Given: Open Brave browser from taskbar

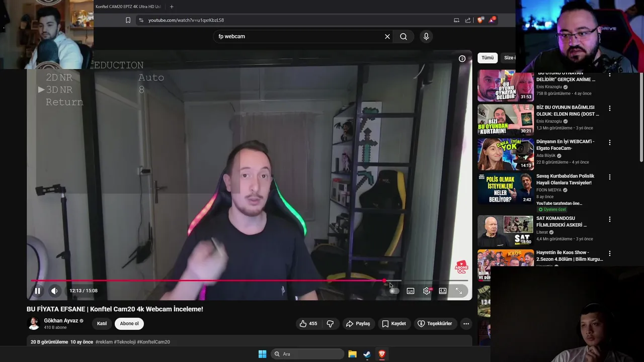Looking at the screenshot, I should coord(382,354).
